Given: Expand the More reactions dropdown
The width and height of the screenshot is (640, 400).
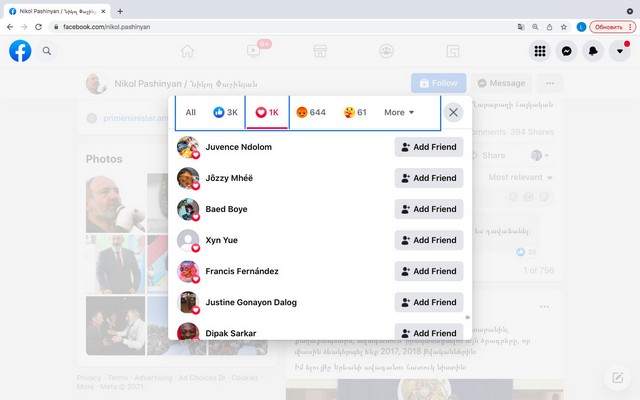Looking at the screenshot, I should (399, 112).
